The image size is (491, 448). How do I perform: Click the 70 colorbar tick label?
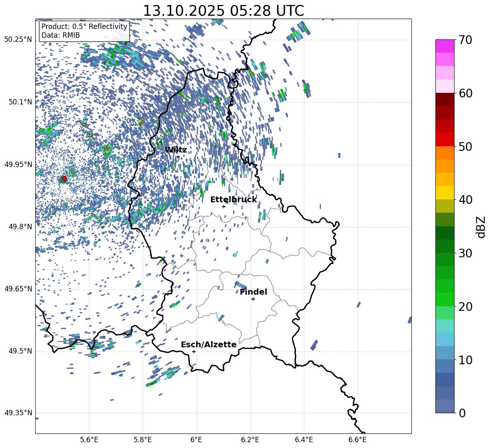click(466, 40)
